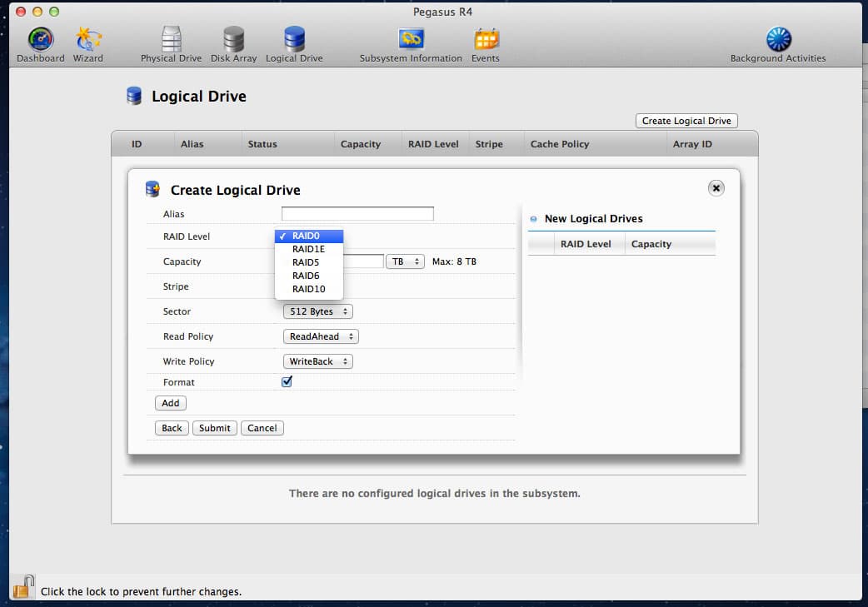Click the Add button
Viewport: 868px width, 607px height.
[171, 403]
